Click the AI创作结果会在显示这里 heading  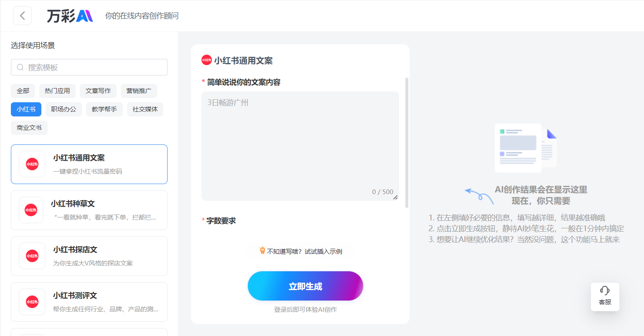pos(541,189)
